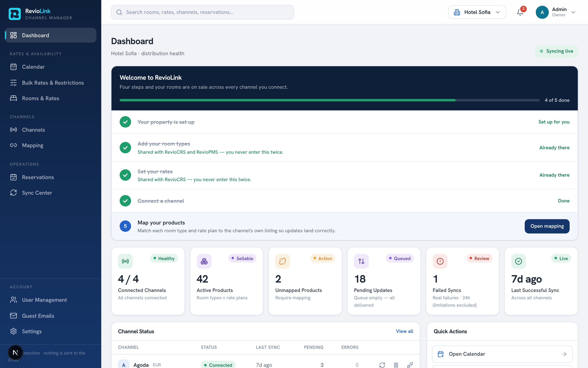Click the hotel building icon beside Hotel Sofia
This screenshot has height=368, width=588.
coord(457,12)
